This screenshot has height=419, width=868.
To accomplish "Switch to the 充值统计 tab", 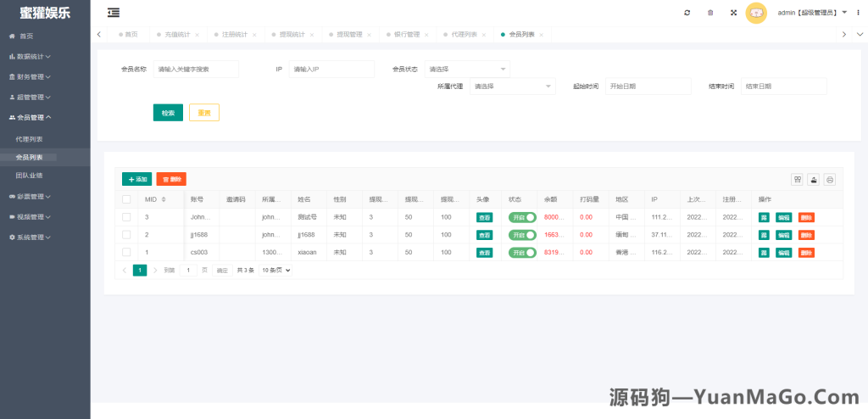I will (177, 35).
